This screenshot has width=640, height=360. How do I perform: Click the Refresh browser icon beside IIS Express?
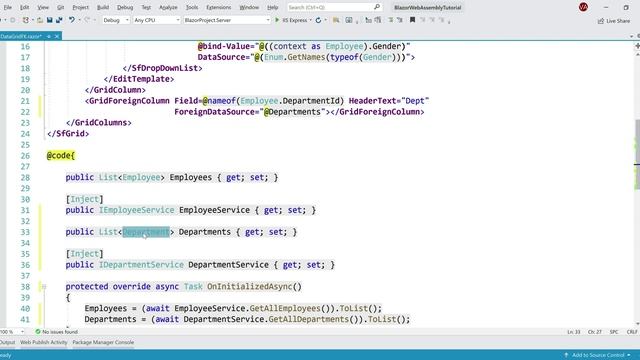(x=318, y=20)
